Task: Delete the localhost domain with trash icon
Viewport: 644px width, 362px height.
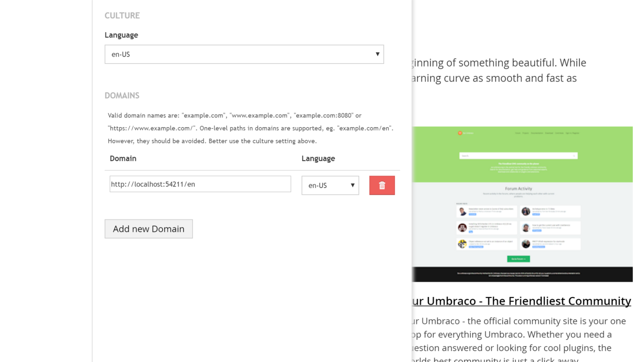Action: 382,185
